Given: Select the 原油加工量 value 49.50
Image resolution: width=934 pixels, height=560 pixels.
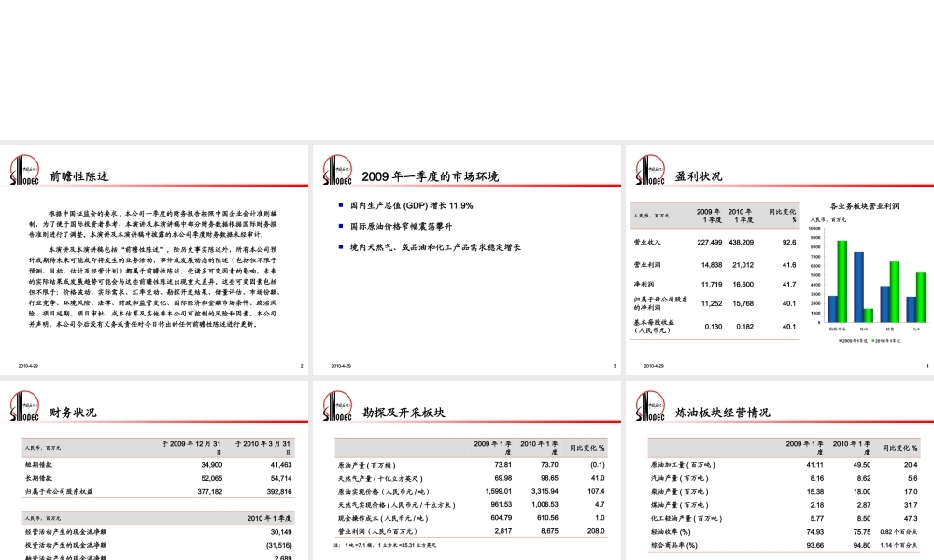Looking at the screenshot, I should (x=861, y=465).
